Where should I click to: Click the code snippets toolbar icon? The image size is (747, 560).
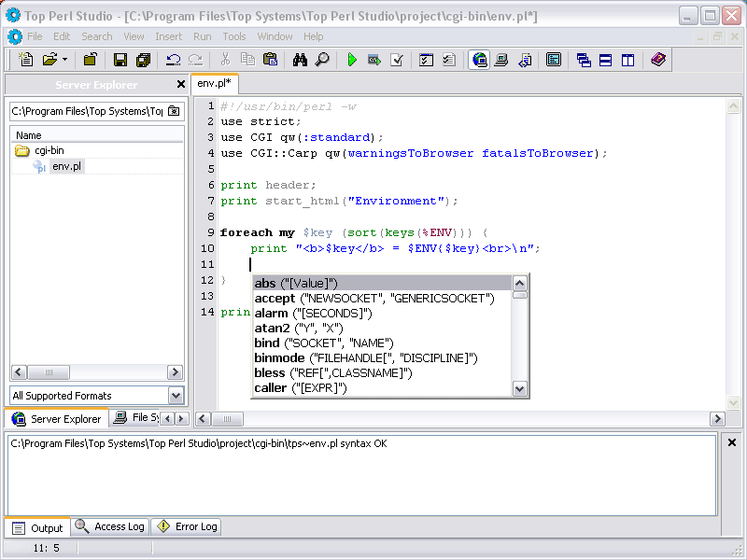pos(525,60)
